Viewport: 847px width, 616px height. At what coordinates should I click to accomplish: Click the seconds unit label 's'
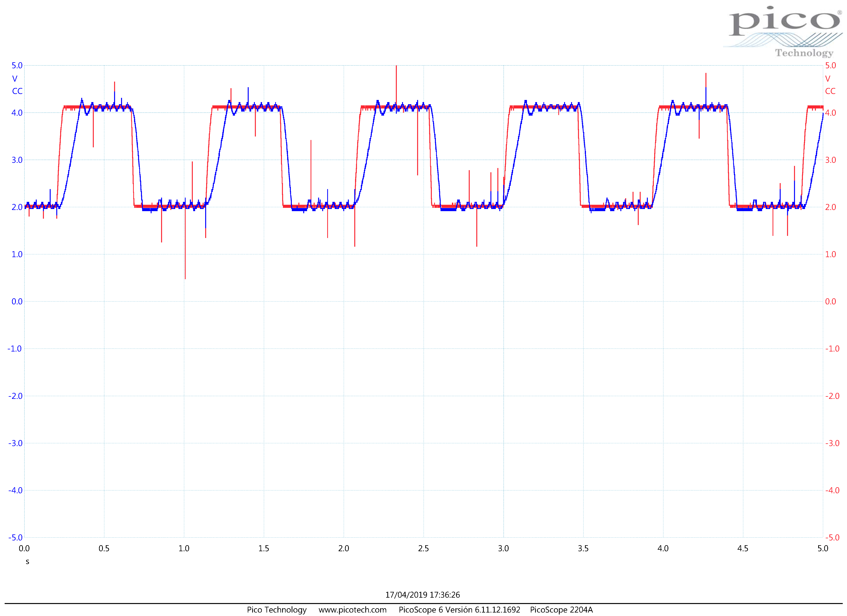[27, 561]
